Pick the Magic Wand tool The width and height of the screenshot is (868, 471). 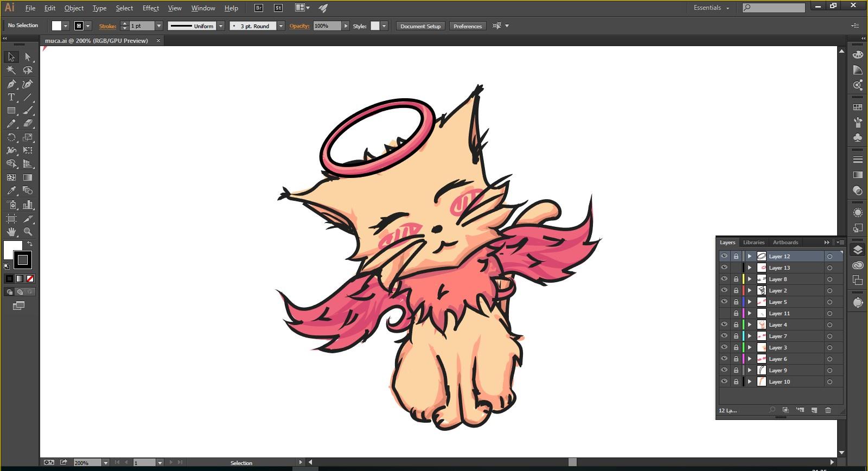pyautogui.click(x=11, y=70)
